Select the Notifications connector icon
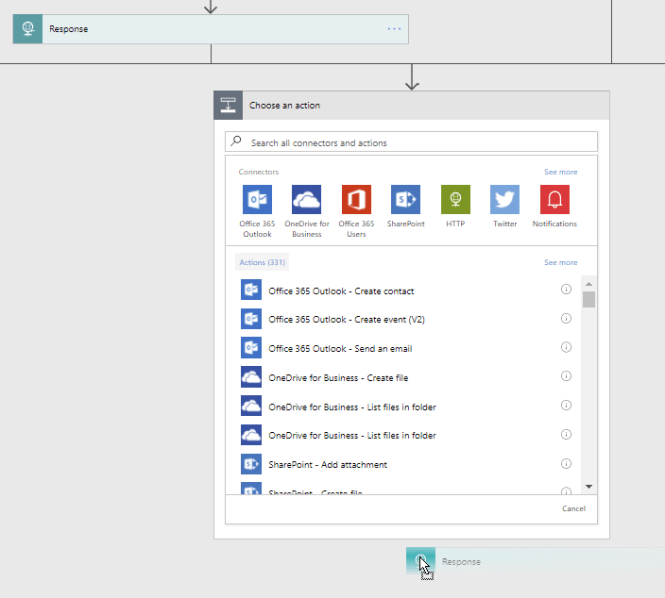This screenshot has height=598, width=665. [x=555, y=199]
